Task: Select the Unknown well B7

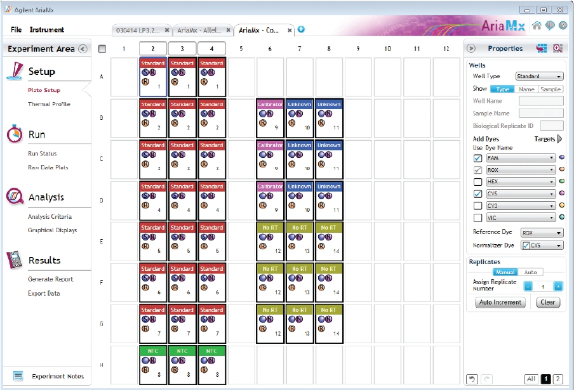Action: point(300,118)
